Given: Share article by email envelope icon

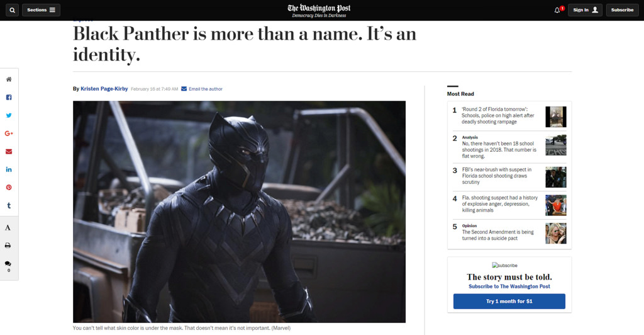Looking at the screenshot, I should [9, 152].
